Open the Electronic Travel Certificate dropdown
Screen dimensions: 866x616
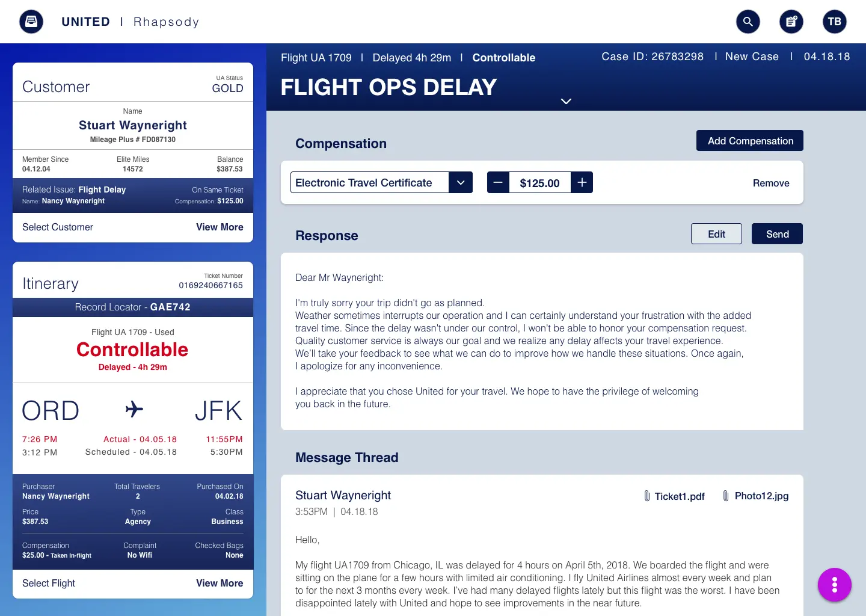[x=461, y=182]
